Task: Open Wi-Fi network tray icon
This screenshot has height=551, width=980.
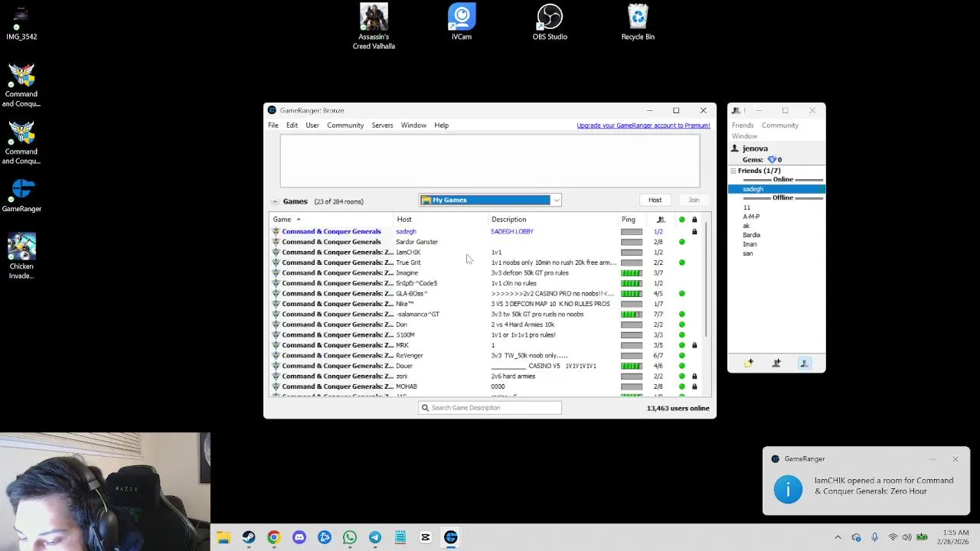Action: pos(893,537)
